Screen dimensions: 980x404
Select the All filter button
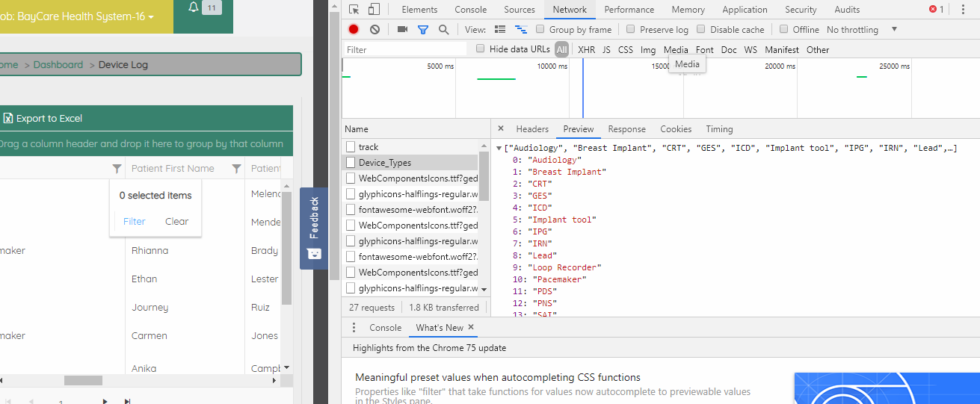[x=561, y=49]
